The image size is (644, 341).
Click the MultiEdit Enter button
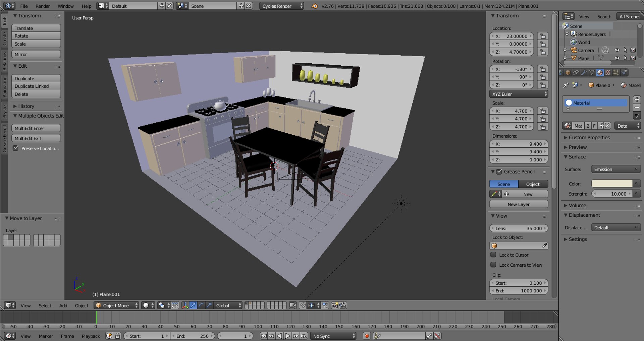click(x=36, y=128)
